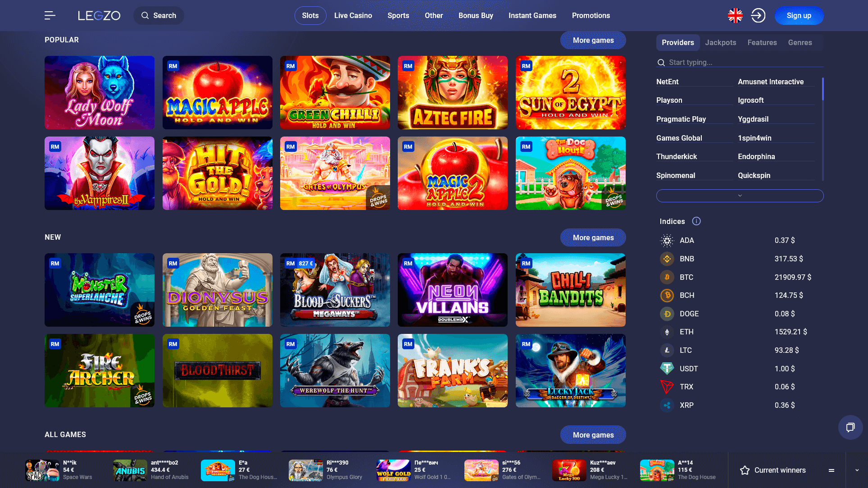This screenshot has height=488, width=868.
Task: Select NetEnt provider
Action: 667,82
